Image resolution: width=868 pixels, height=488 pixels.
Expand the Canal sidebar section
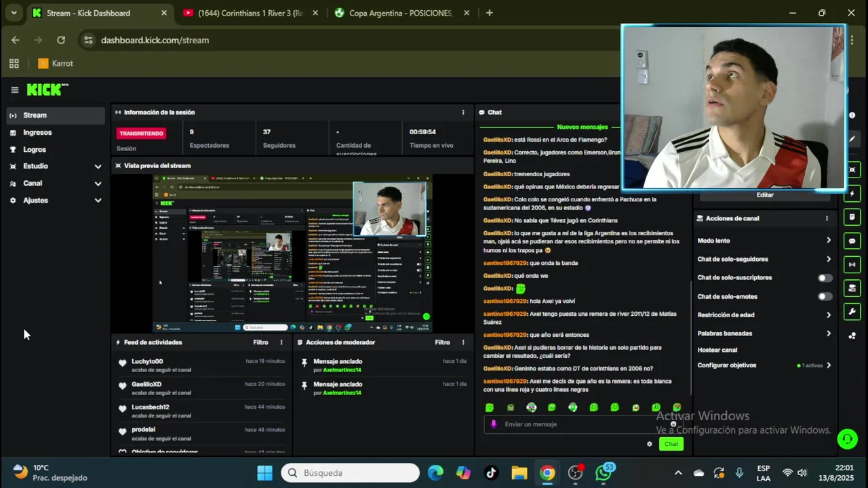point(56,183)
